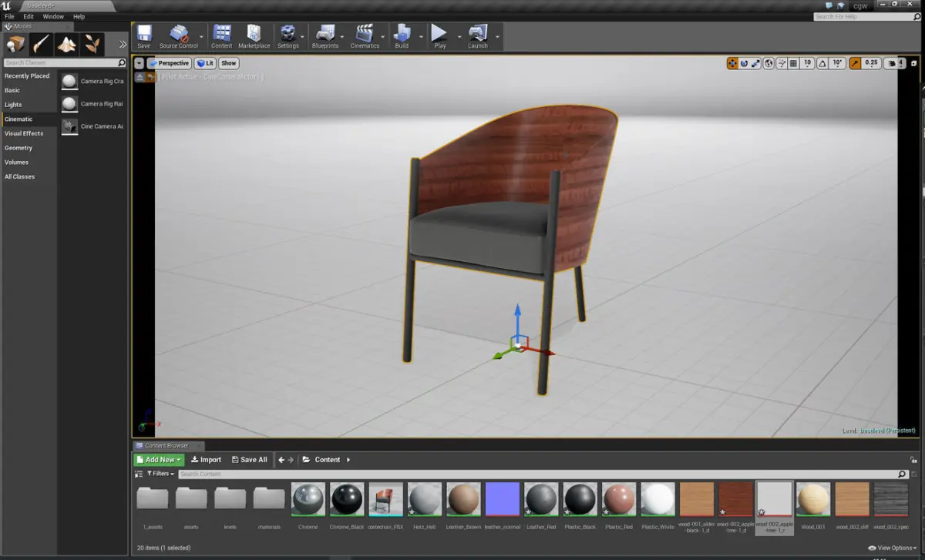Toggle world/local coordinate system globe icon
Screen dimensions: 925x560
tap(769, 63)
